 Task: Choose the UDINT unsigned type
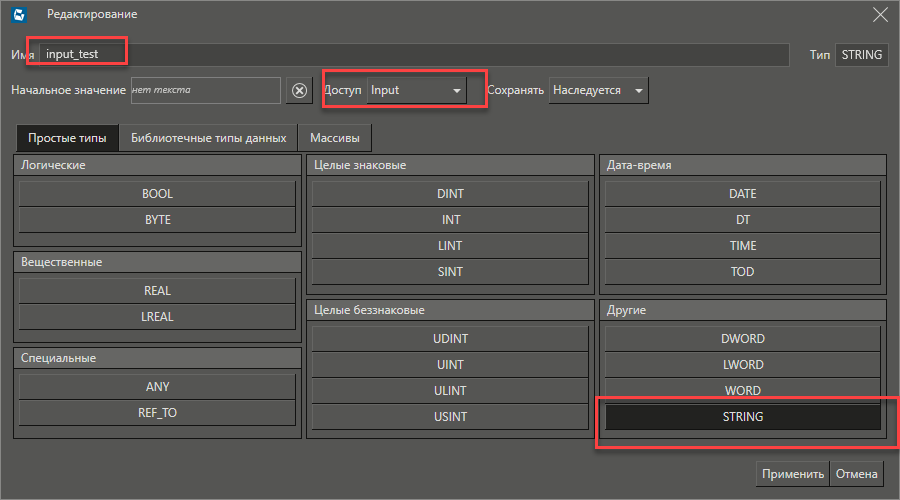pos(450,339)
